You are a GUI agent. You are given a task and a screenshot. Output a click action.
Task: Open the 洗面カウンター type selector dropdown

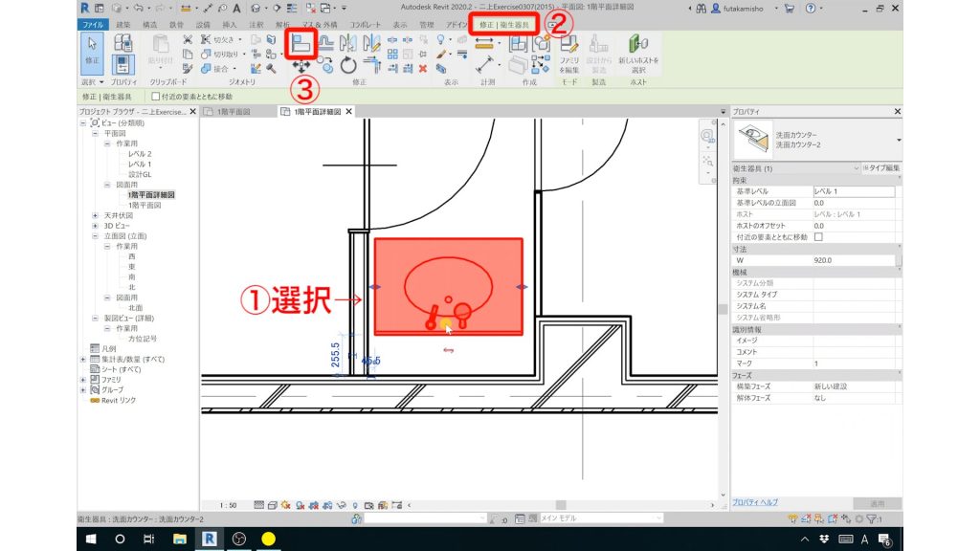898,140
